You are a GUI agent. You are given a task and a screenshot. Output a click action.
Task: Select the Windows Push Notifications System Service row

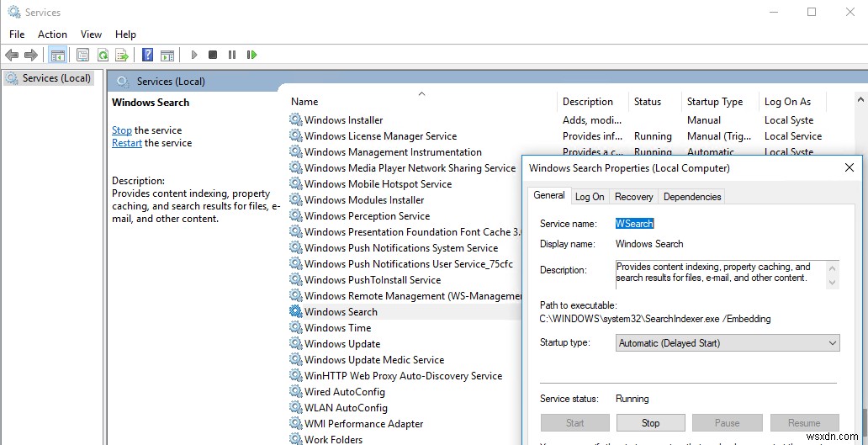click(x=401, y=247)
